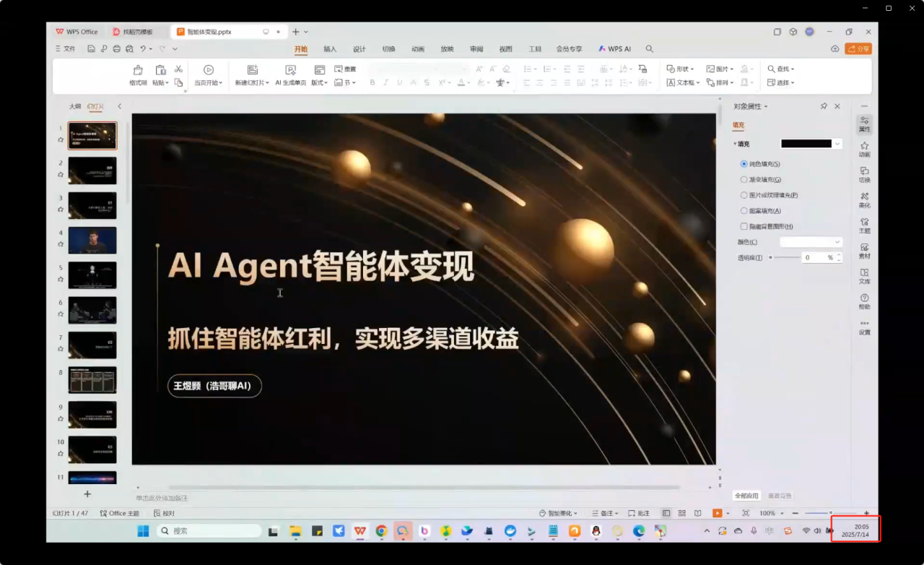Screen dimensions: 924x565
Task: Open the WPS AI menu tab
Action: [614, 48]
